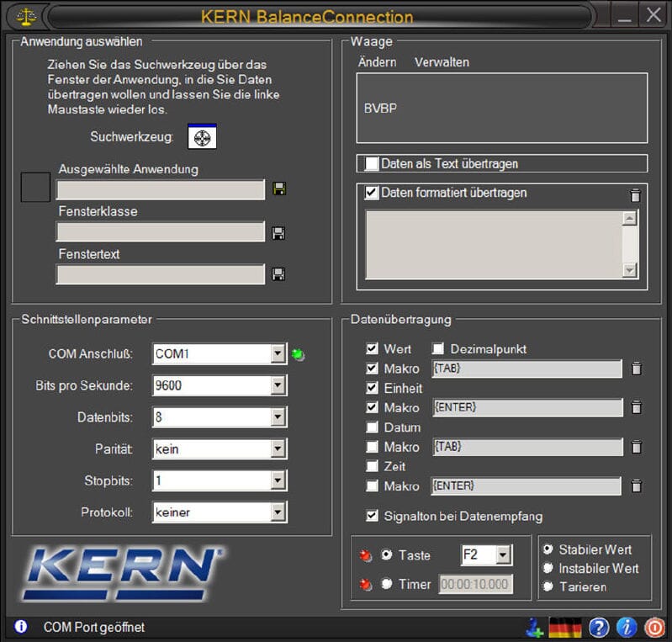The width and height of the screenshot is (672, 642).
Task: Click the red indicator beside Timer
Action: point(366,585)
